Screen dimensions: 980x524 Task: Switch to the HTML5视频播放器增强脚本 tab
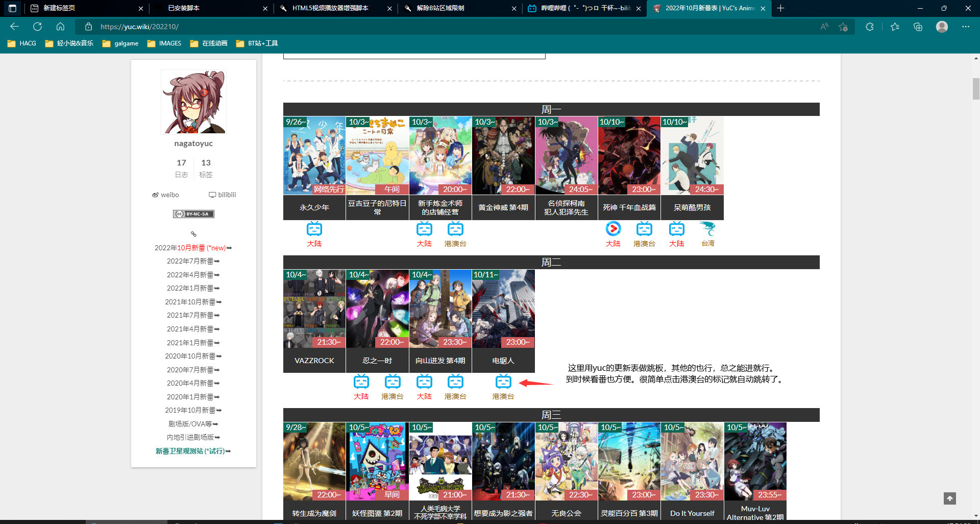pyautogui.click(x=330, y=8)
